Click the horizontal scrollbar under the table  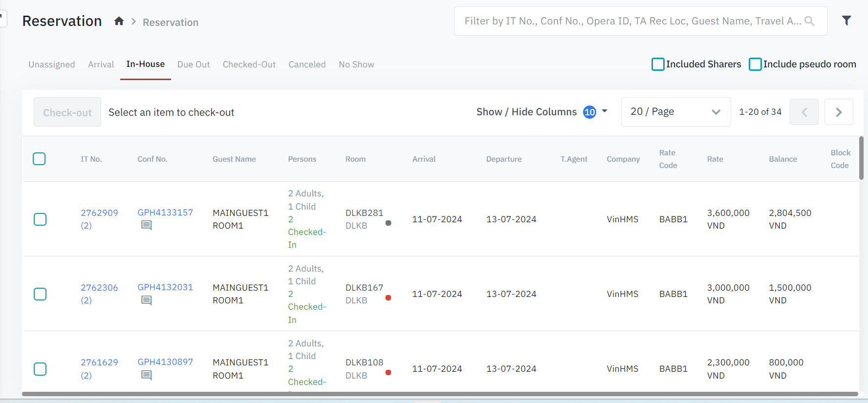(440, 394)
